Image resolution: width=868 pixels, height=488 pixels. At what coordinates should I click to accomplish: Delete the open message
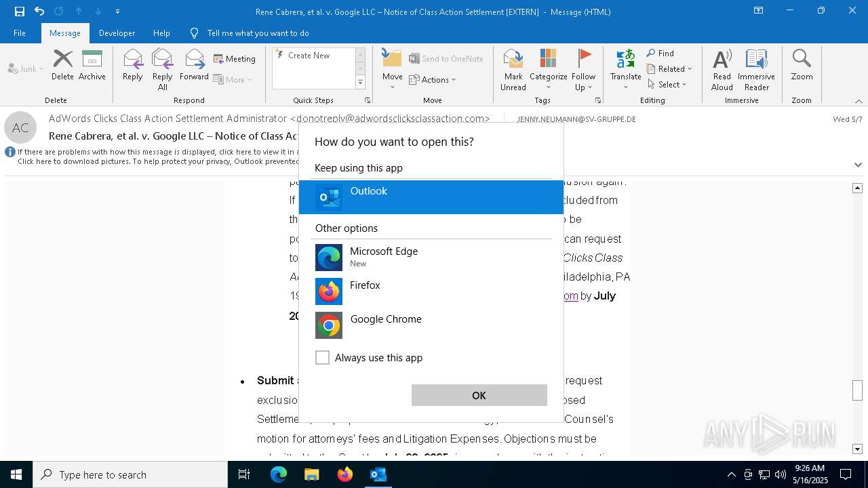pyautogui.click(x=62, y=65)
